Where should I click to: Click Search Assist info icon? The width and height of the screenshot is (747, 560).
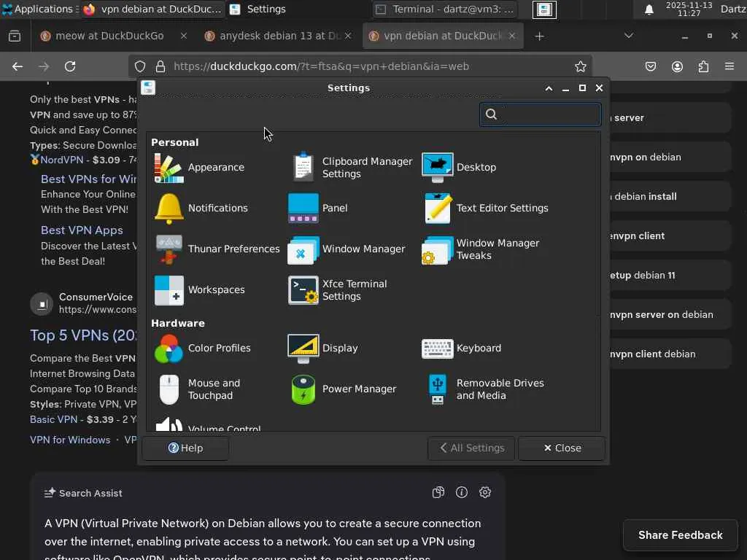pos(462,492)
